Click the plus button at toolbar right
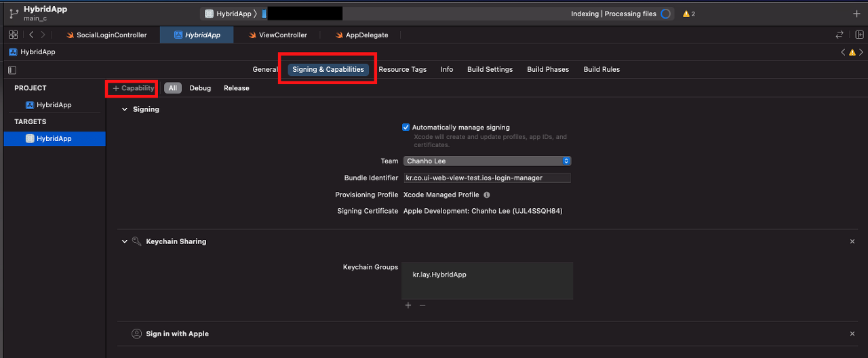Viewport: 868px width, 358px height. 856,14
